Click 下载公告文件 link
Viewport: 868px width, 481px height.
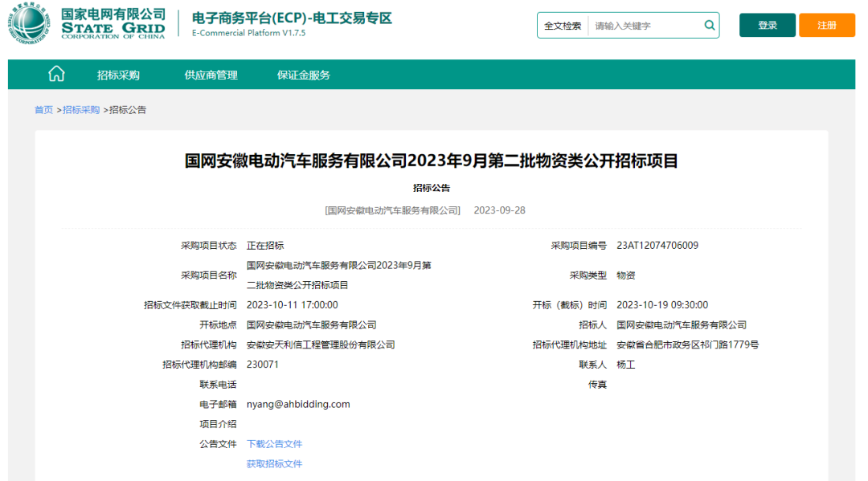pos(274,444)
